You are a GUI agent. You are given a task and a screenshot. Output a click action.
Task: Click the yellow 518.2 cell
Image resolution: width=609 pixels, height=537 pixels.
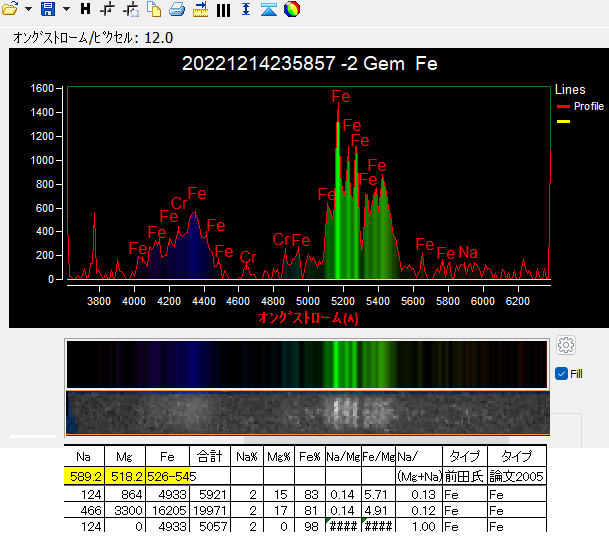tap(125, 476)
